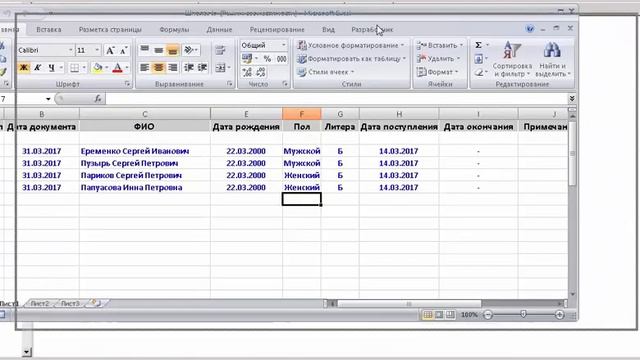Screen dimensions: 640x360
Task: Toggle align text left
Action: [144, 68]
